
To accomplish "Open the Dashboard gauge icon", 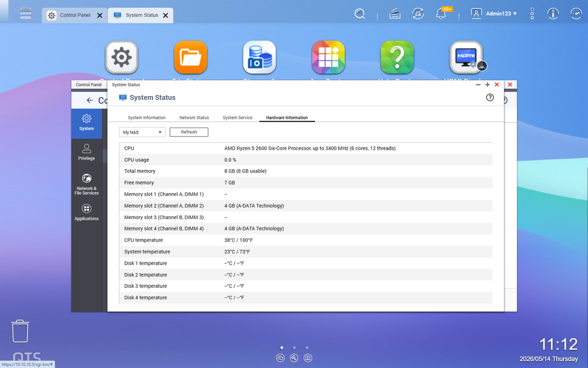I will (576, 14).
